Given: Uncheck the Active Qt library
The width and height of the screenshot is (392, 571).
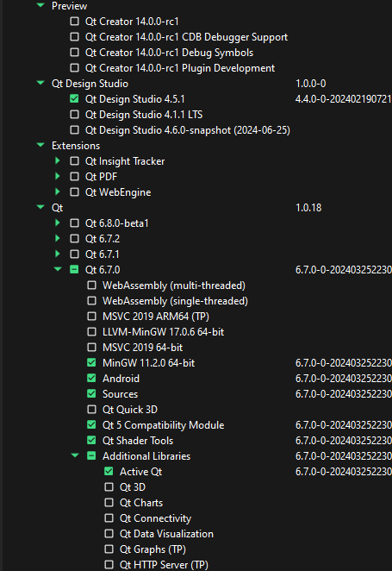Looking at the screenshot, I should (x=109, y=472).
